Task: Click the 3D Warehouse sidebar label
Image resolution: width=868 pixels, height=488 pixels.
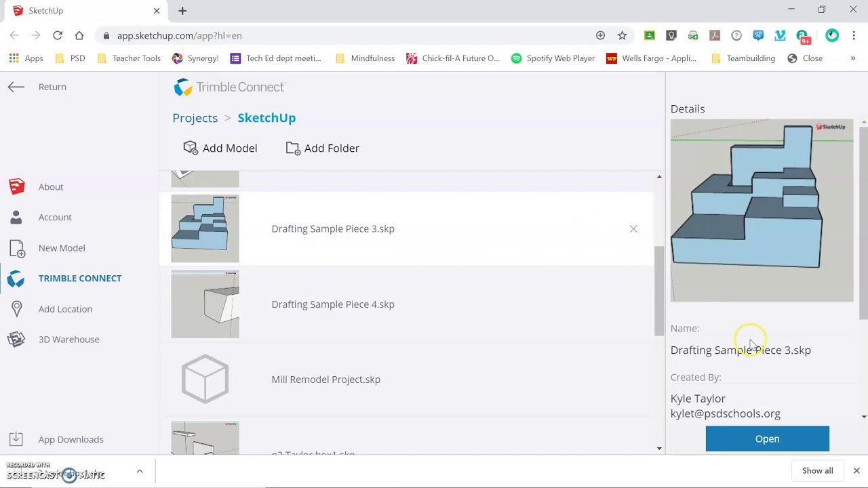Action: click(x=68, y=340)
